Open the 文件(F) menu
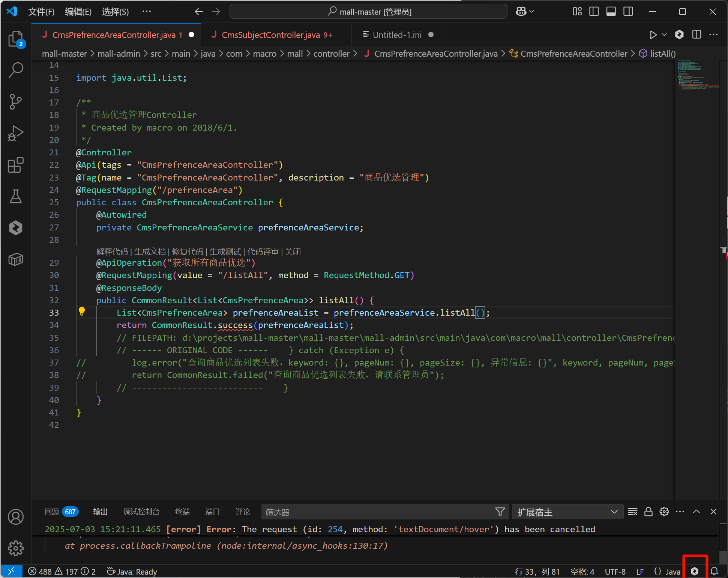The width and height of the screenshot is (728, 578). click(x=41, y=12)
